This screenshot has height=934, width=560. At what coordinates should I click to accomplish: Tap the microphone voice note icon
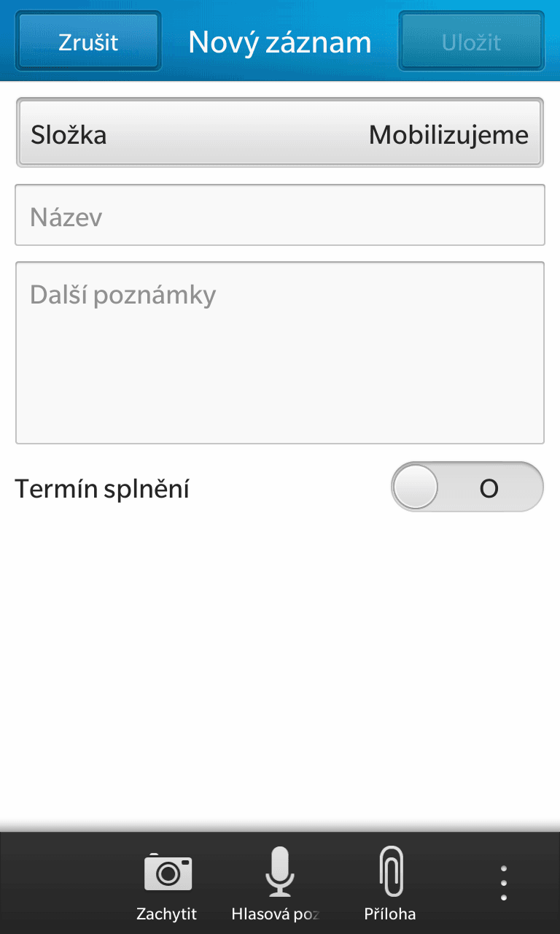point(279,872)
